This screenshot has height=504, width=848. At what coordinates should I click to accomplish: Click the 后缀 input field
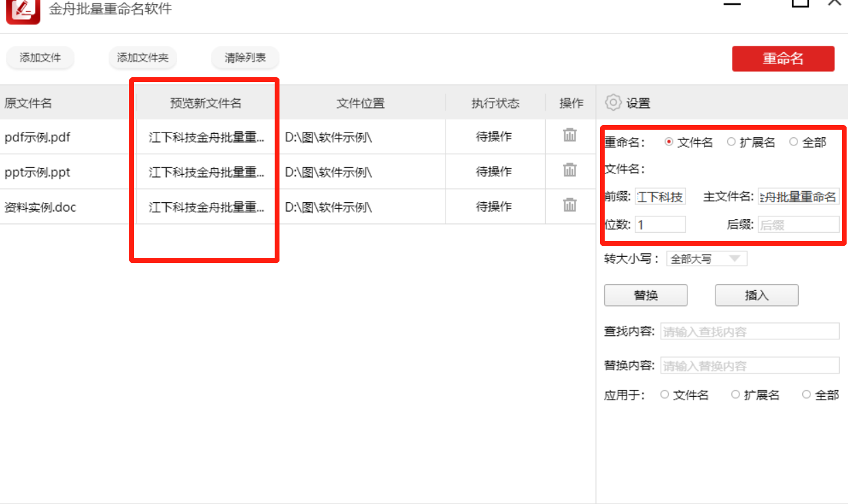point(798,224)
